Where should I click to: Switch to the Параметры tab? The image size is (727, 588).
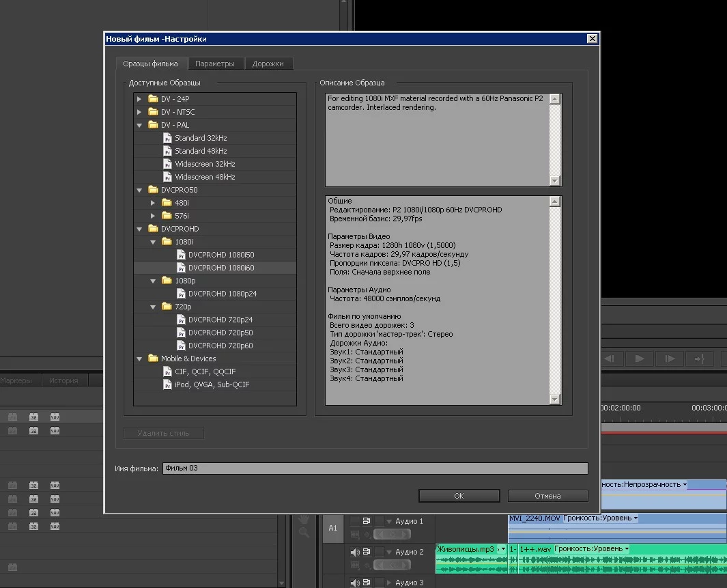(x=215, y=64)
